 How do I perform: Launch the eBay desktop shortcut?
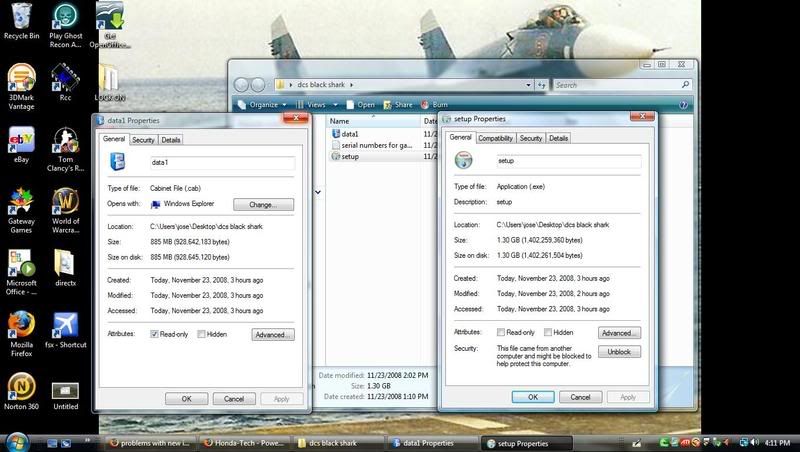(21, 145)
